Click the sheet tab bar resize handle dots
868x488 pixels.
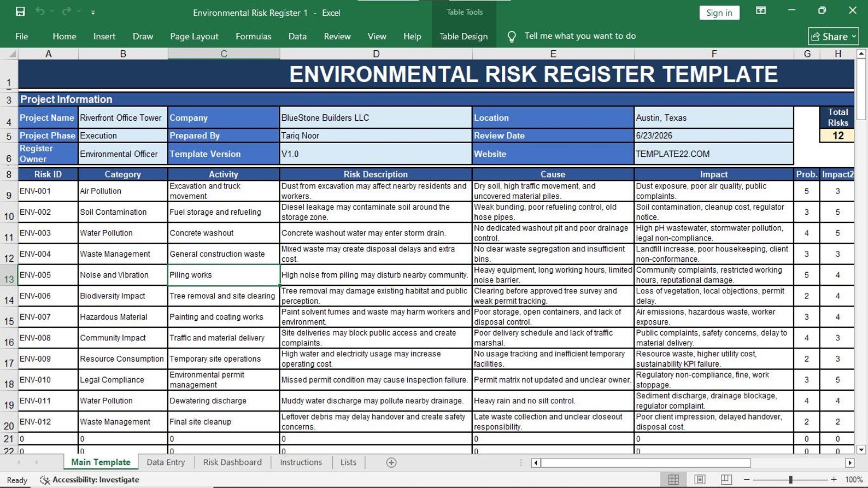(521, 463)
